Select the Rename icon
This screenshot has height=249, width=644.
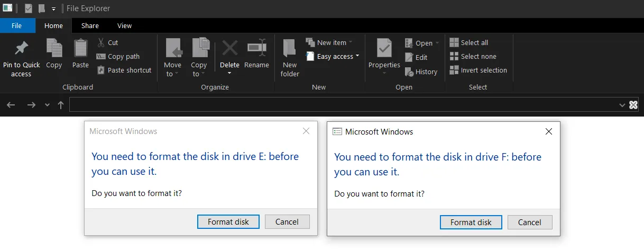click(x=256, y=48)
